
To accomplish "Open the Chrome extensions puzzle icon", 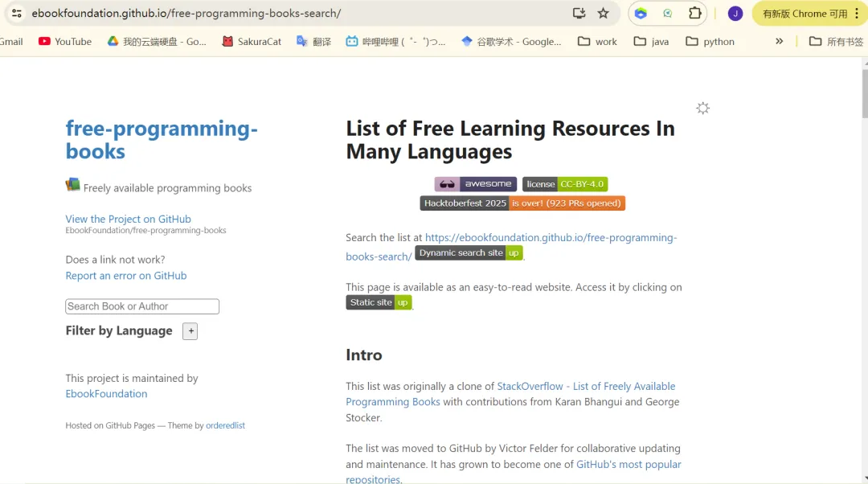I will coord(695,13).
